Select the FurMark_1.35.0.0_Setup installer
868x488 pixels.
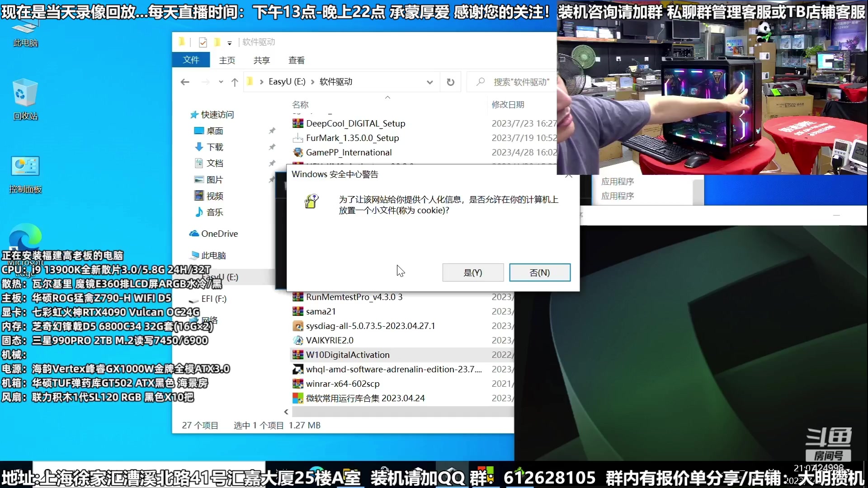(x=352, y=138)
